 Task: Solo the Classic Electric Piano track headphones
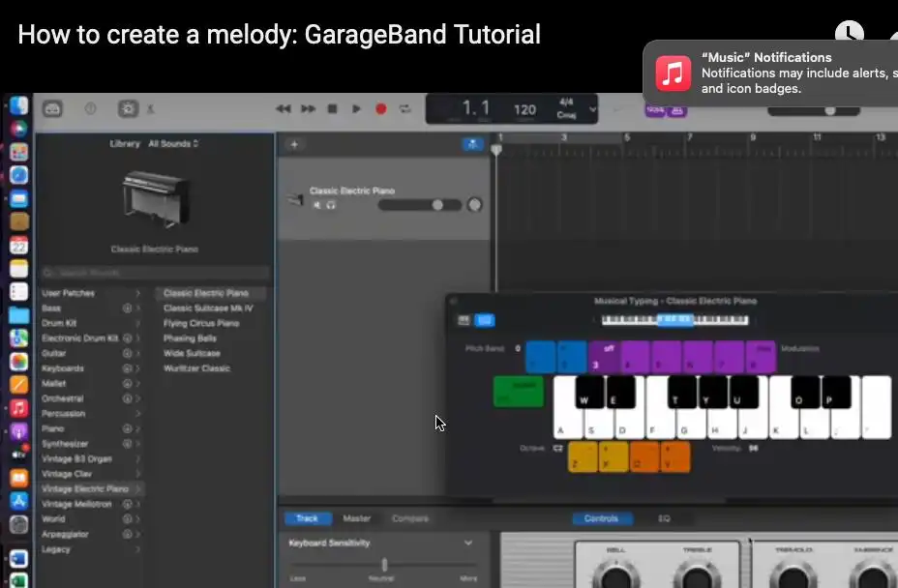pos(331,205)
